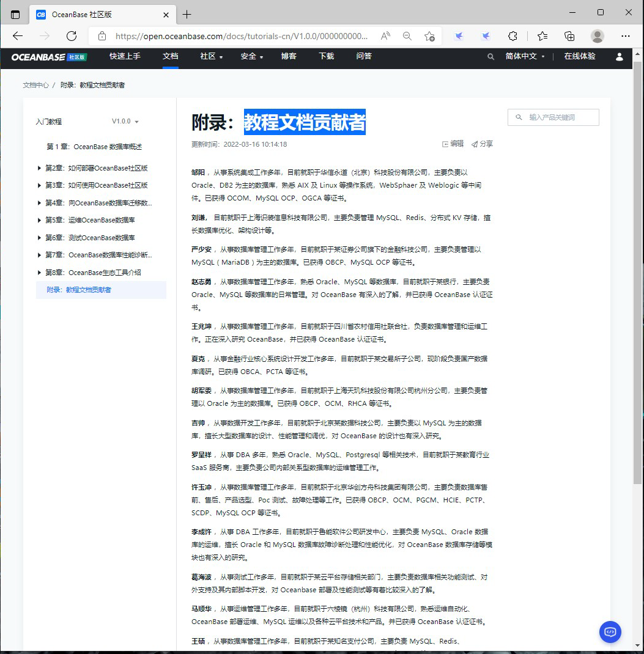Open the V1.0.0 version dropdown
Viewport: 644px width, 654px height.
click(x=125, y=122)
